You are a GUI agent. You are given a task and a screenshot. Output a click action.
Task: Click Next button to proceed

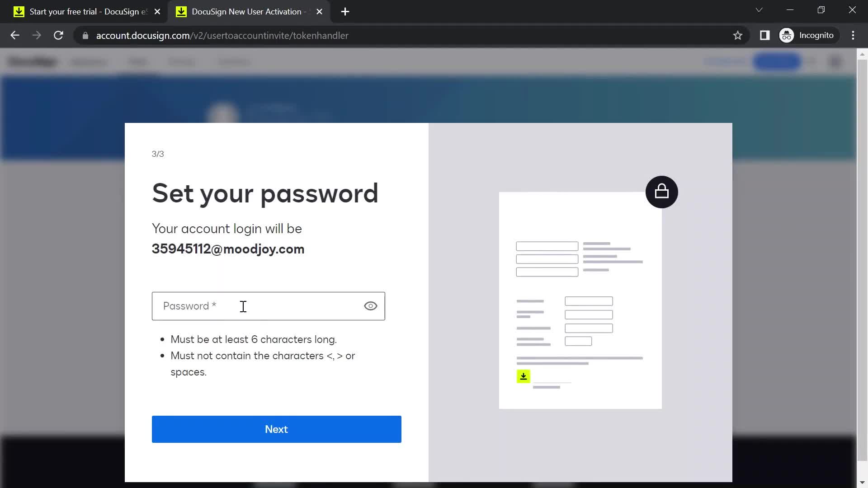[x=276, y=429]
